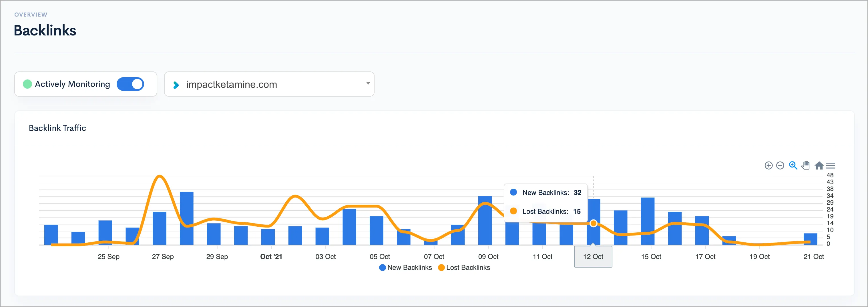Click the Backlink Traffic panel heading
The width and height of the screenshot is (868, 307).
tap(57, 128)
